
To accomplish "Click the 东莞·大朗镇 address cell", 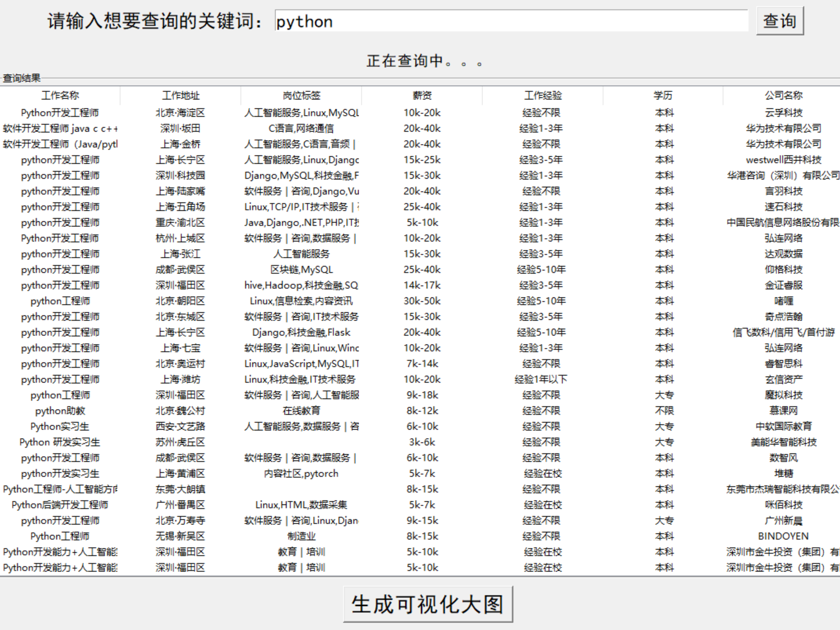I will click(x=180, y=489).
